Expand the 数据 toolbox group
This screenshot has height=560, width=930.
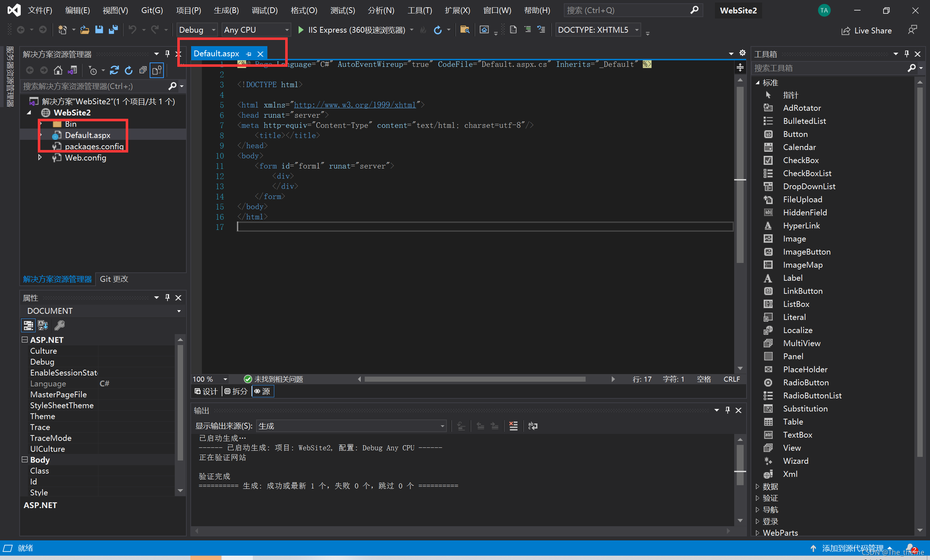[x=757, y=486]
